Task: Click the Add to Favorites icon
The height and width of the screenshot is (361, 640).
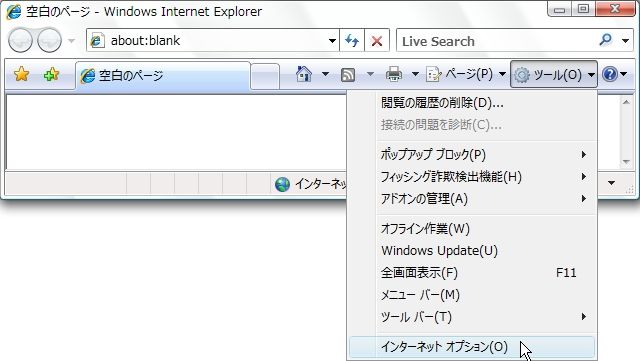Action: [x=52, y=74]
